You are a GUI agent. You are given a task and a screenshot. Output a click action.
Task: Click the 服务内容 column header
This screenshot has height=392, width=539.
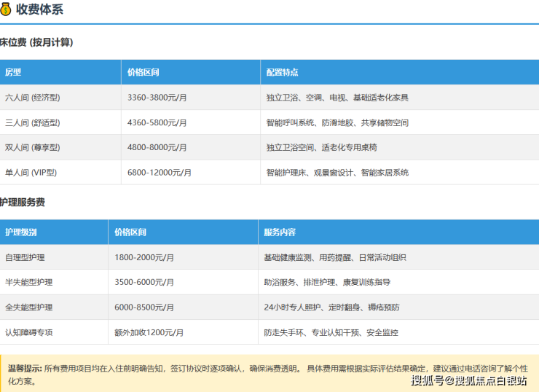tap(280, 232)
